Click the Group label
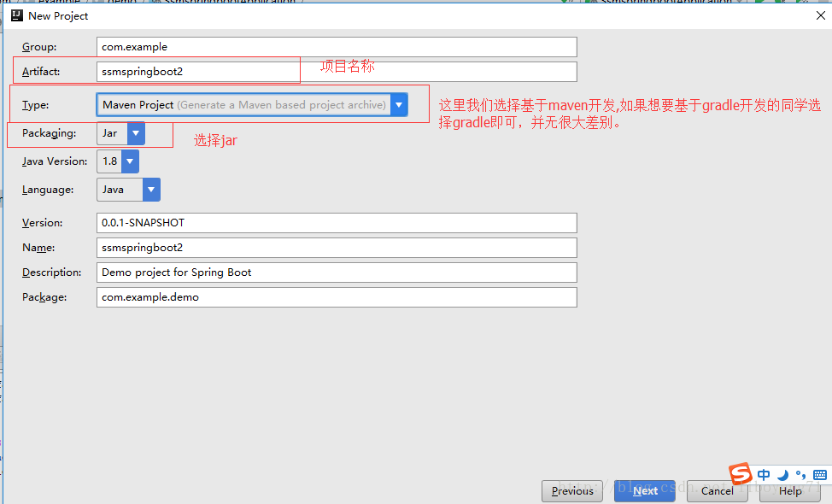Image resolution: width=832 pixels, height=504 pixels. 39,47
